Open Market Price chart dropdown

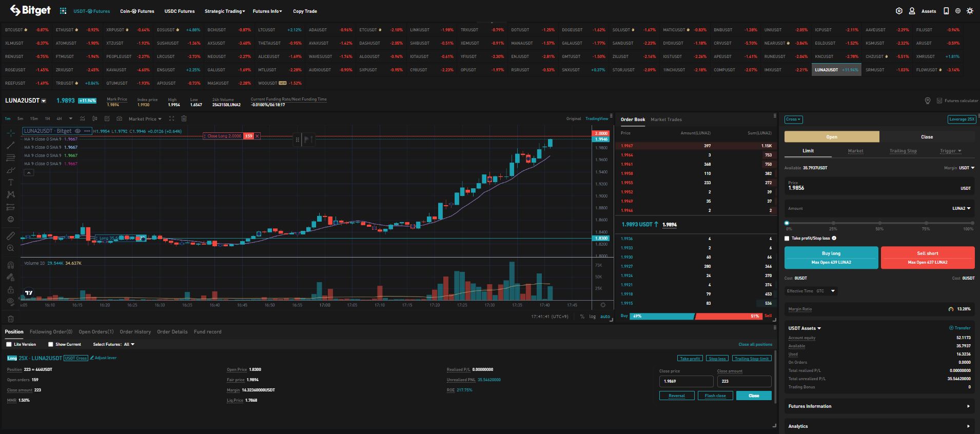[145, 119]
